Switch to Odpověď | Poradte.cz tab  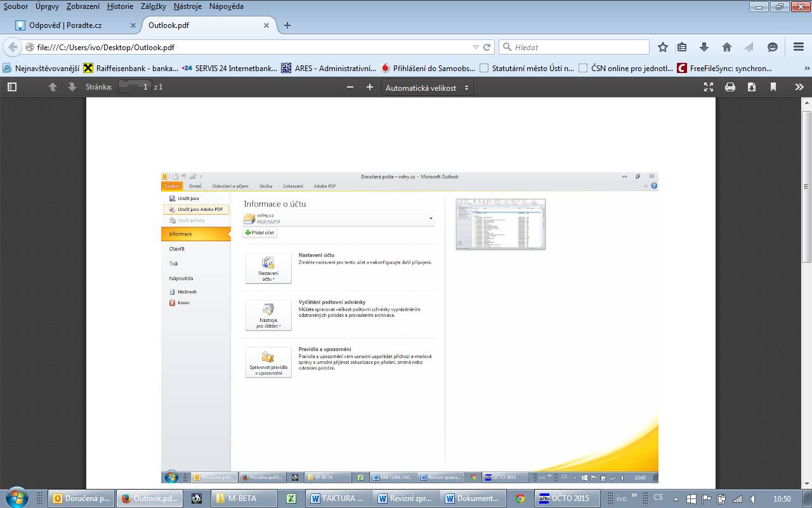pyautogui.click(x=75, y=25)
